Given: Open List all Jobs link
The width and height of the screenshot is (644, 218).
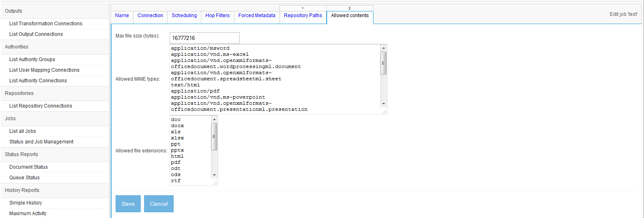Looking at the screenshot, I should pos(23,131).
